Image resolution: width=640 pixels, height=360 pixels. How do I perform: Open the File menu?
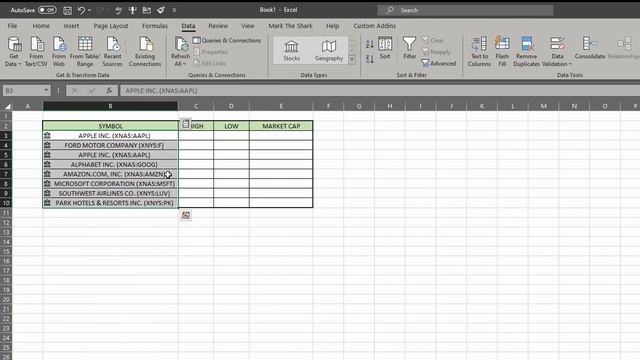[13, 26]
